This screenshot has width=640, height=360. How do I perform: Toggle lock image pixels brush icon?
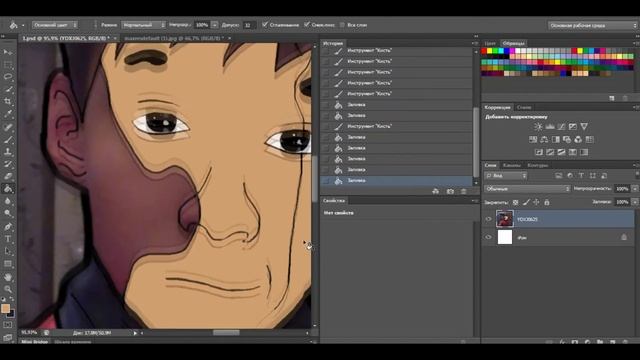click(526, 202)
